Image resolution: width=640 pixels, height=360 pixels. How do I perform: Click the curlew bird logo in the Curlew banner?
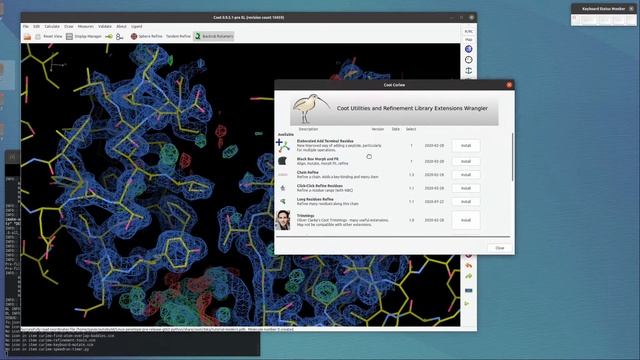pyautogui.click(x=311, y=109)
